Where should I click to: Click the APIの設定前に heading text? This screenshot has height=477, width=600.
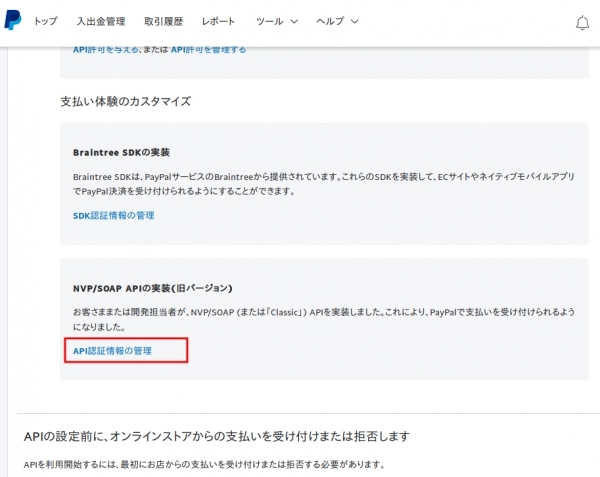pyautogui.click(x=217, y=437)
